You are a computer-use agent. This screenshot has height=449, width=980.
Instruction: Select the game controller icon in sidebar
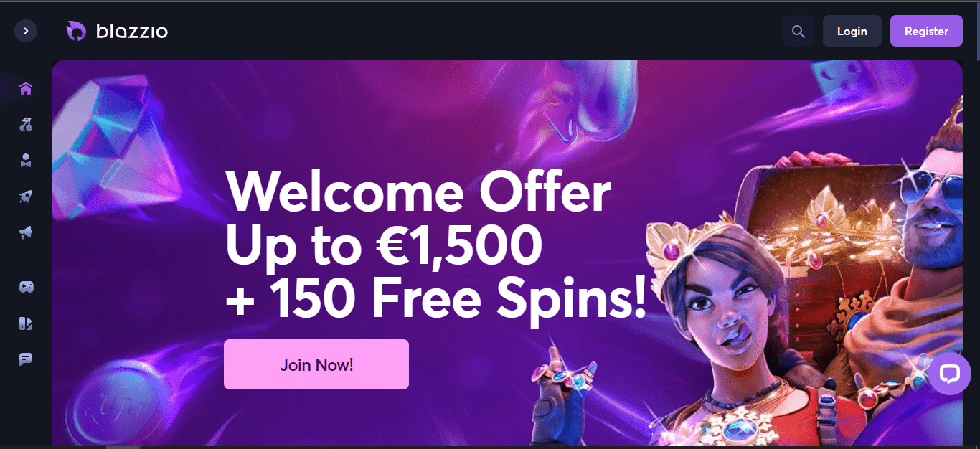[x=26, y=287]
